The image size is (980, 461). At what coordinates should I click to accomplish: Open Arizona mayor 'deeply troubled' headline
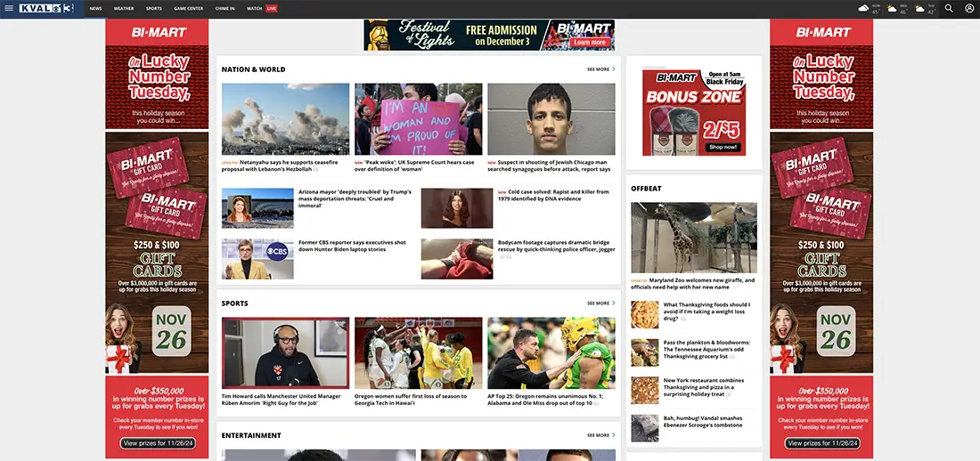click(x=355, y=198)
